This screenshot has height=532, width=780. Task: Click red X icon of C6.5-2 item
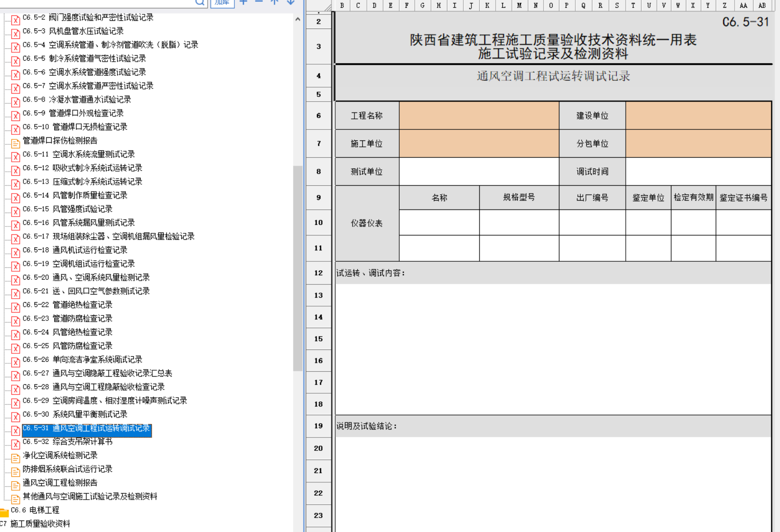(15, 20)
